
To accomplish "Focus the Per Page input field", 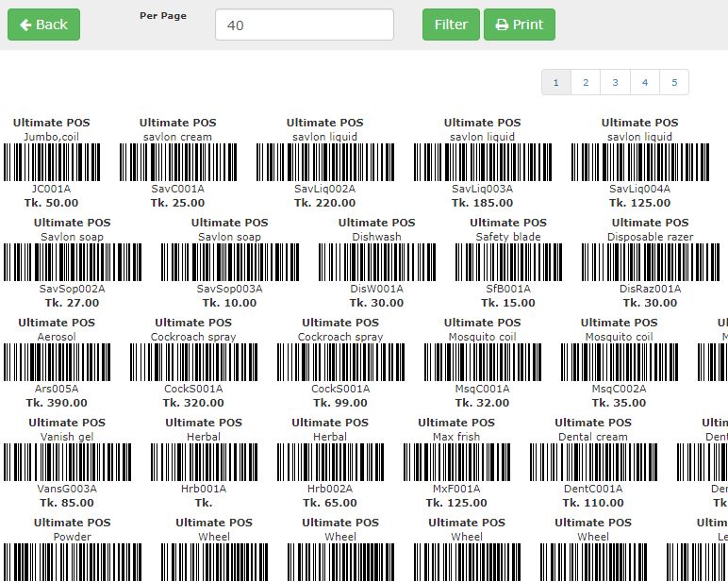I will tap(305, 25).
